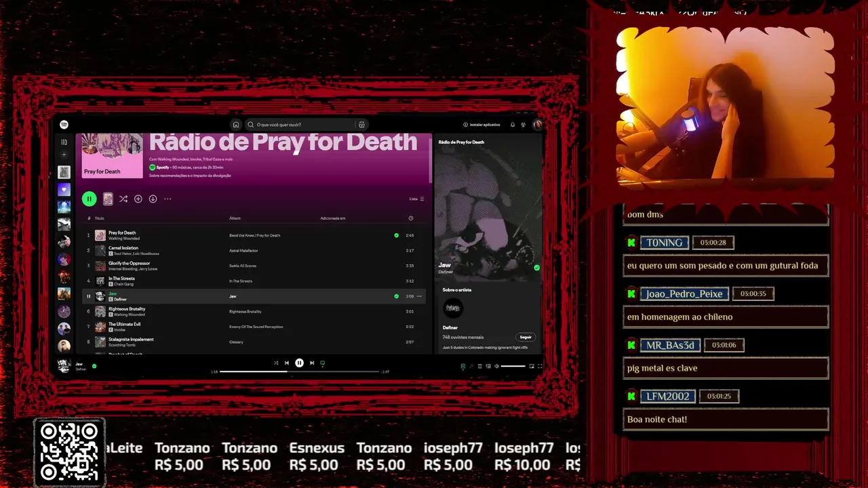
Task: Toggle shuffle in the playlist action bar
Action: point(123,199)
